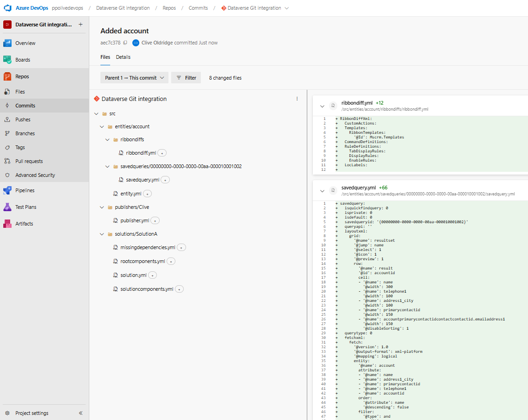Click the '8 changed files' text
This screenshot has height=420, width=528.
coord(225,78)
